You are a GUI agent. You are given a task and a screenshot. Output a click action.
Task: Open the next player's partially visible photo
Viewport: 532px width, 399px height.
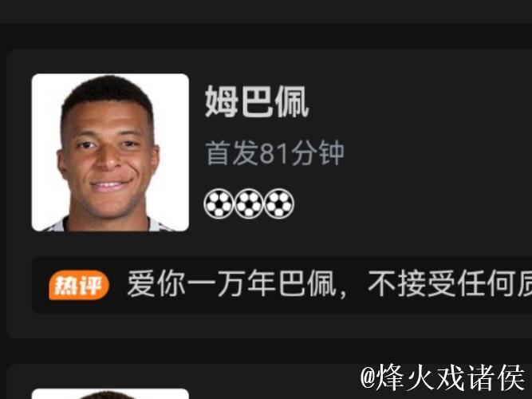[110, 394]
